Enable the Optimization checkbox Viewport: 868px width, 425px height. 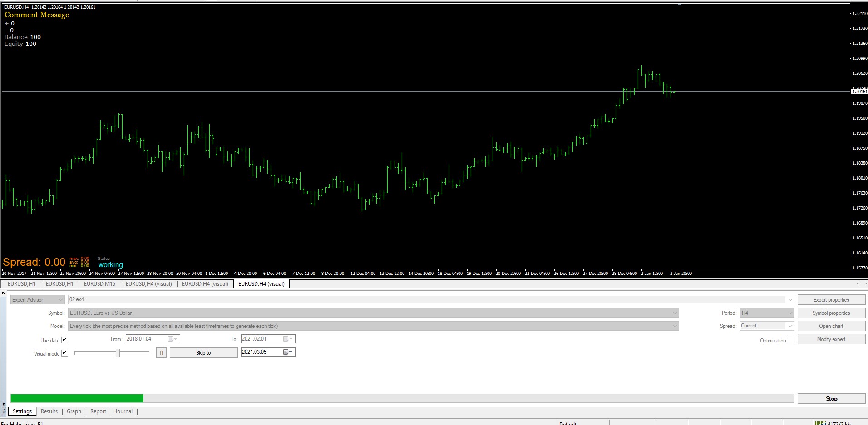791,340
